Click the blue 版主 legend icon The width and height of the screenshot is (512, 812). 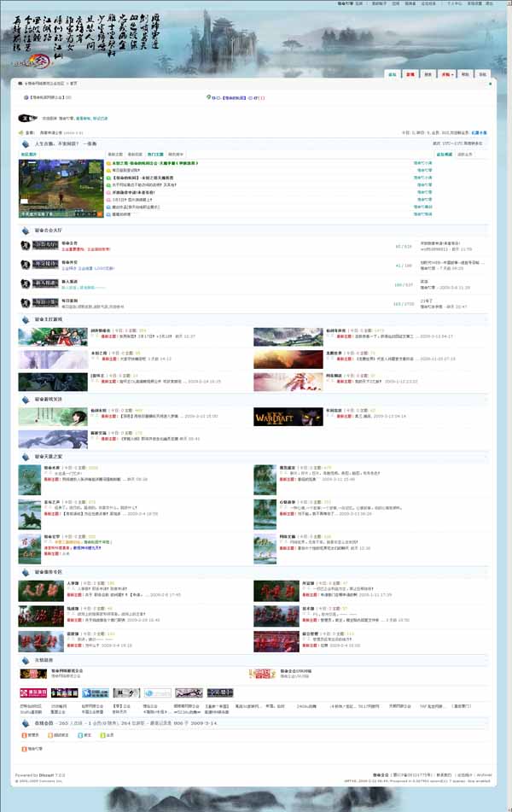80,735
